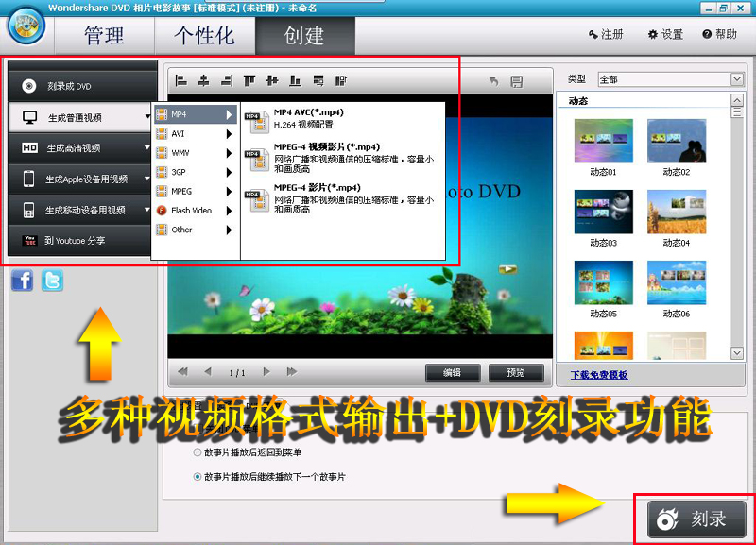The height and width of the screenshot is (545, 756).
Task: Select the 动态03 template thumbnail
Action: tap(604, 212)
